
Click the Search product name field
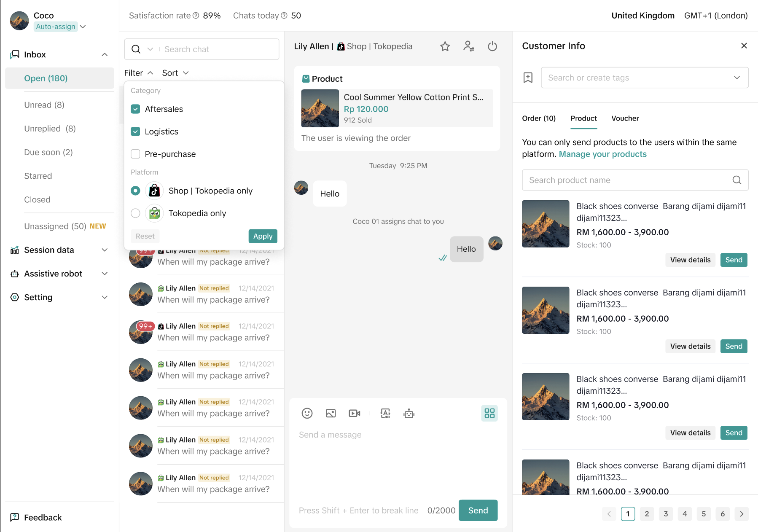[x=635, y=180]
